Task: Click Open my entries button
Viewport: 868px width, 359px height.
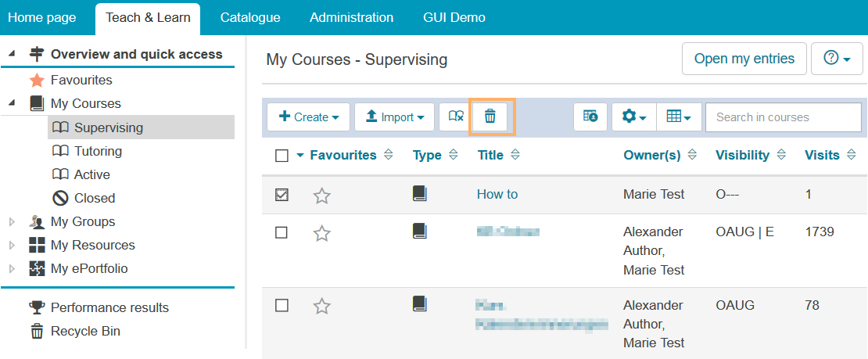Action: [x=744, y=59]
